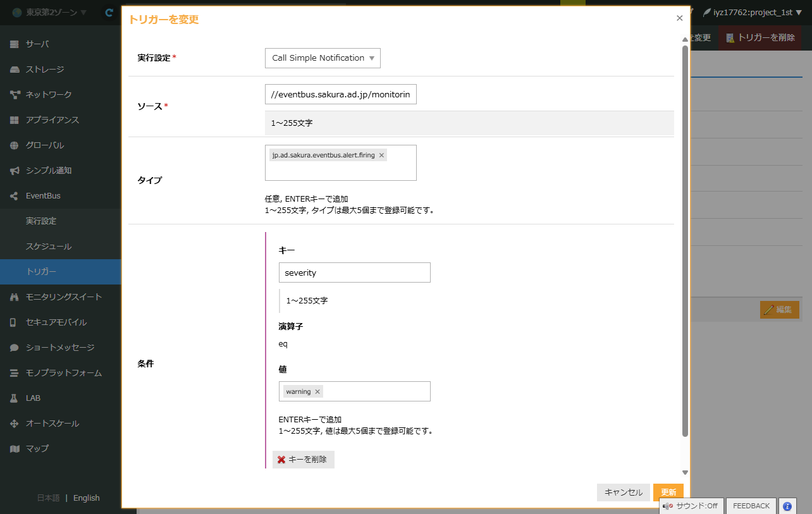Remove the jp.ad.sakura.eventbus.alert.firing type tag
This screenshot has height=514, width=812.
click(x=381, y=156)
